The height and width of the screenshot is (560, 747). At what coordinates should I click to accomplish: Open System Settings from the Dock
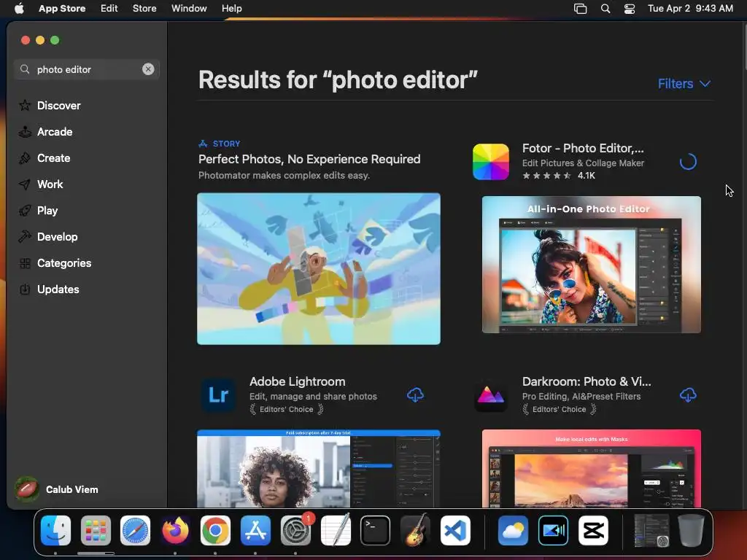[296, 531]
